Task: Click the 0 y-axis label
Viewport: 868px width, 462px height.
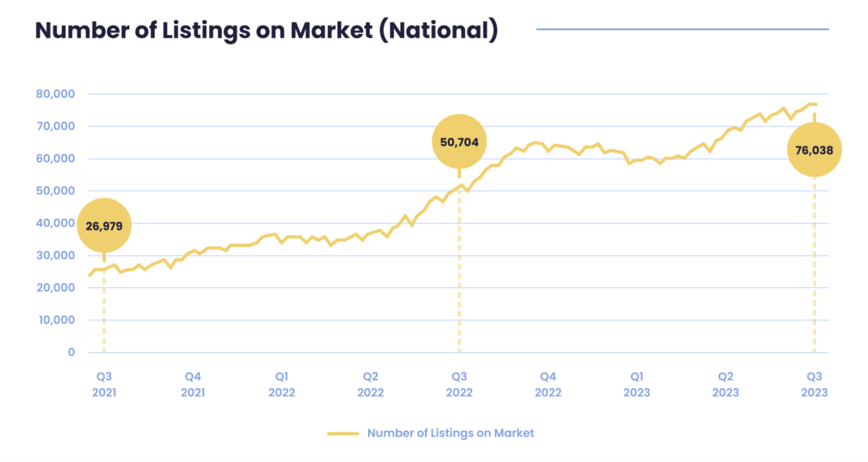Action: coord(71,352)
